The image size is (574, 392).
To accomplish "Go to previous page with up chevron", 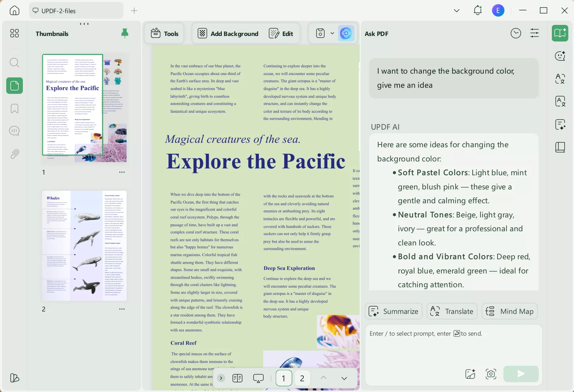I will [x=324, y=378].
